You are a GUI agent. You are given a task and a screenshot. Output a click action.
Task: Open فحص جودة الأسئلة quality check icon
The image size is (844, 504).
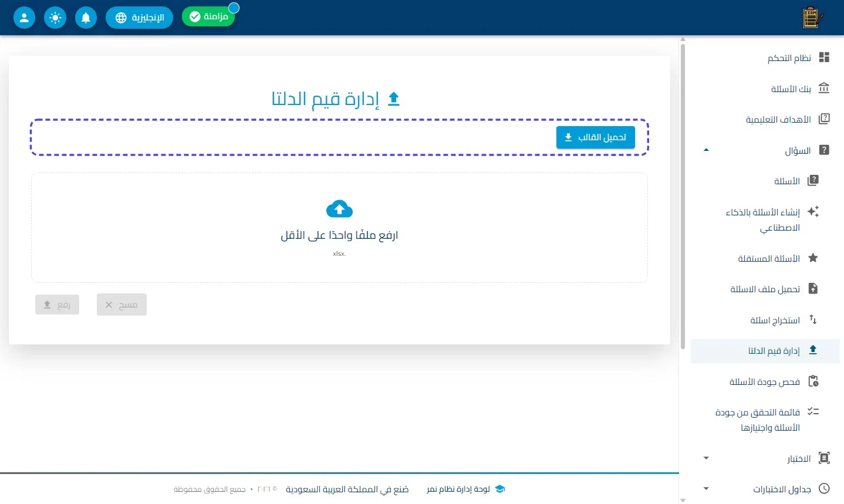[x=813, y=381]
